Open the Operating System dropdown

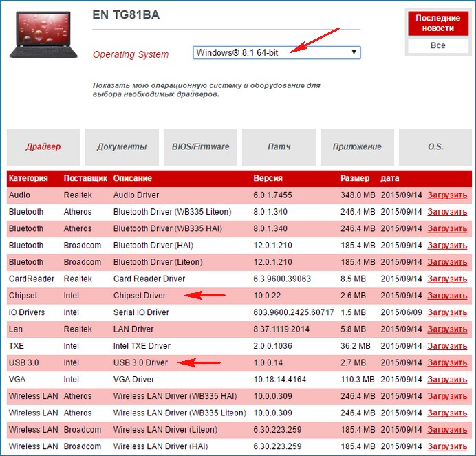(x=276, y=53)
